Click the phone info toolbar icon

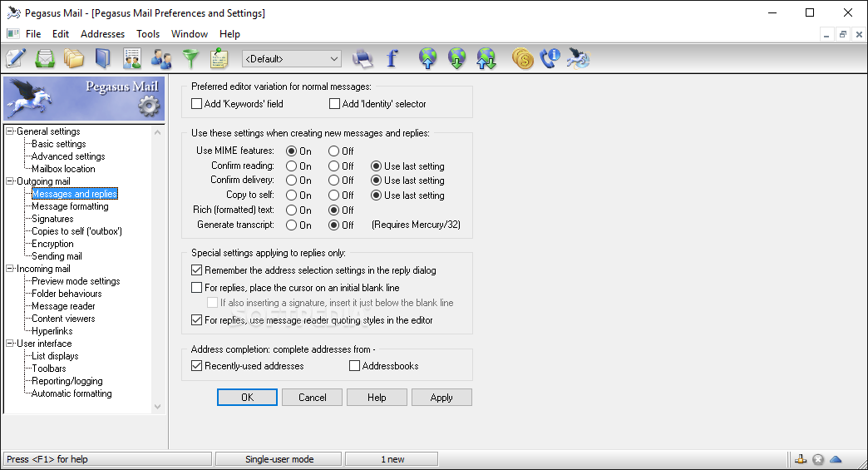click(550, 58)
